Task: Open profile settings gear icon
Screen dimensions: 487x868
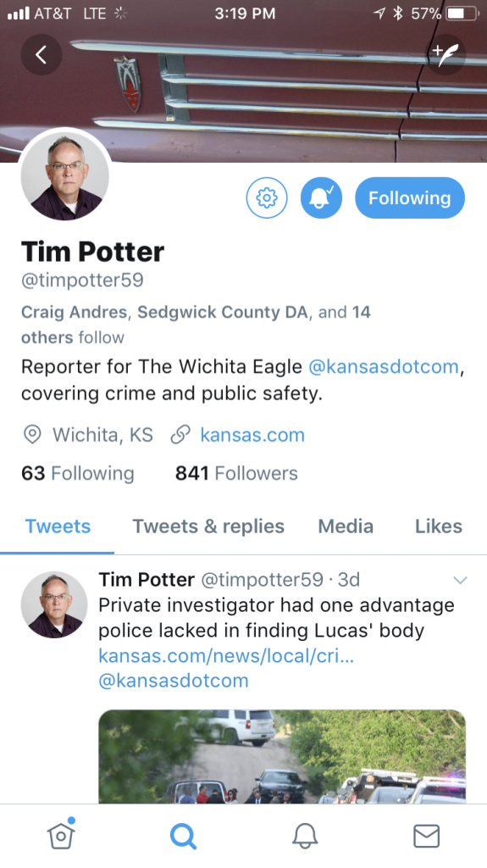Action: click(x=267, y=198)
